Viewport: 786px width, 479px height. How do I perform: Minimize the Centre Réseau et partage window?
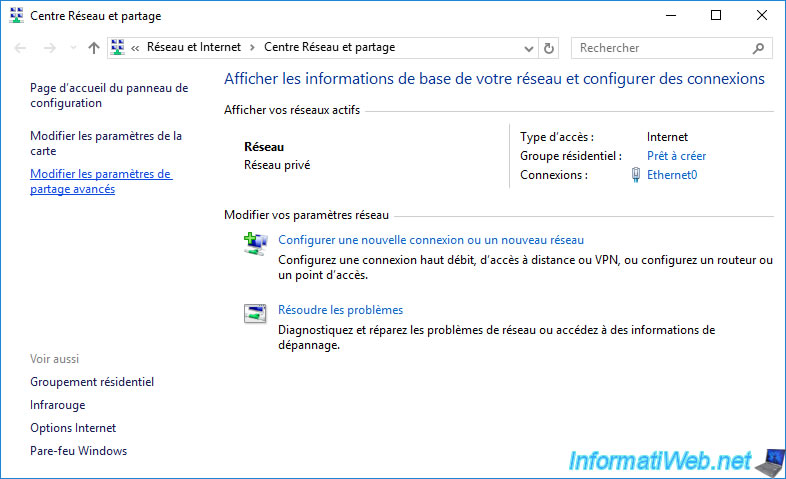671,16
